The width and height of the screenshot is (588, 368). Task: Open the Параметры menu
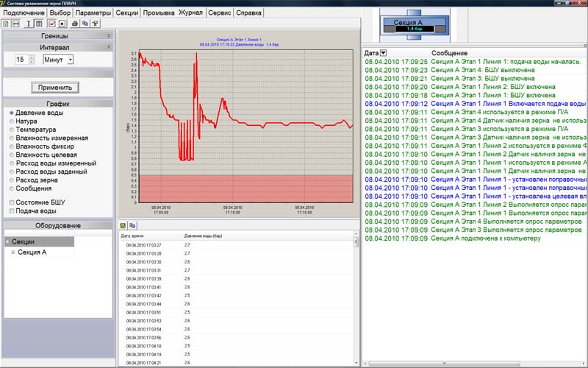pyautogui.click(x=93, y=13)
